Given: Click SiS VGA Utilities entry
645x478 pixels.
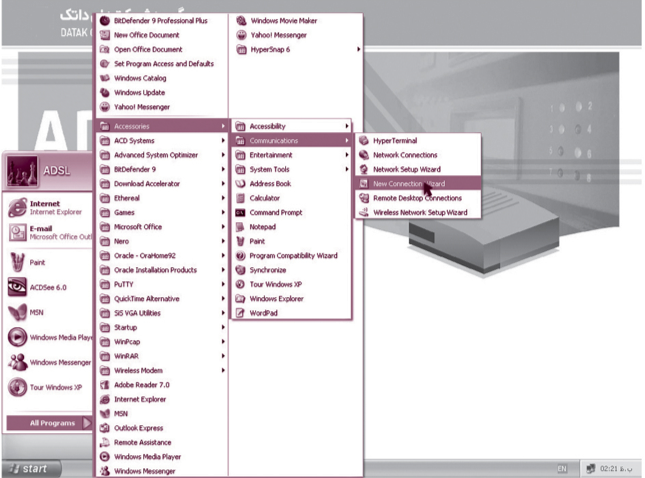Looking at the screenshot, I should 162,313.
